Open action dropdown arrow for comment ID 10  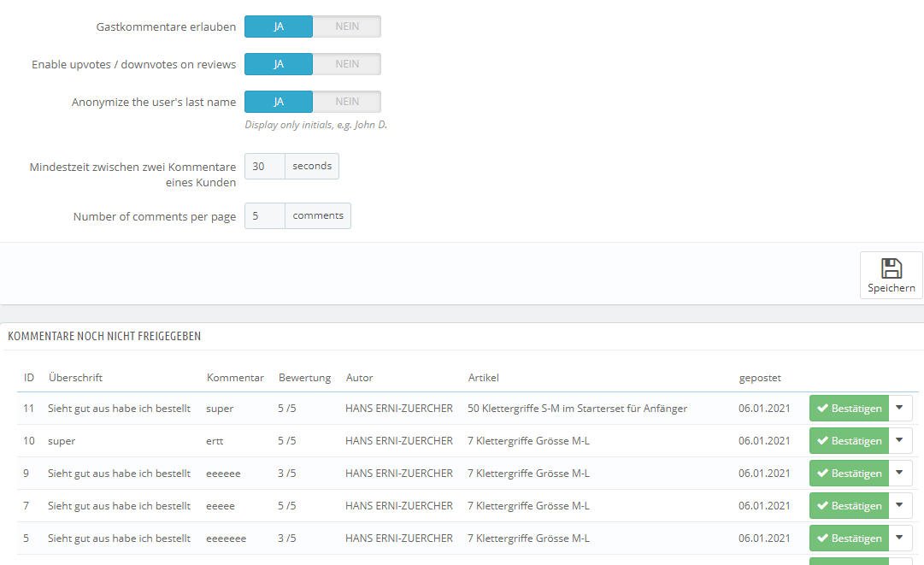coord(900,441)
